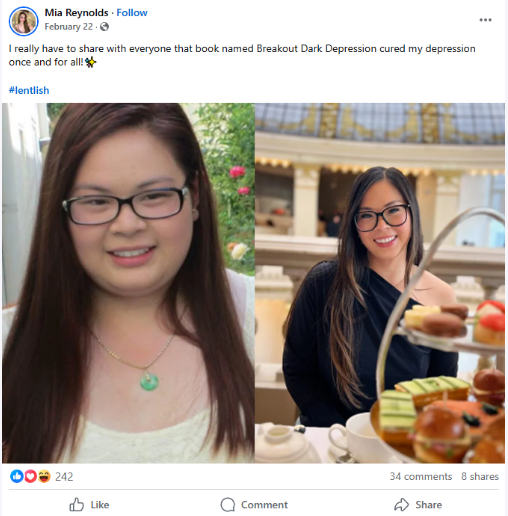The height and width of the screenshot is (516, 508).
Task: View the 242 reactions count
Action: point(64,477)
